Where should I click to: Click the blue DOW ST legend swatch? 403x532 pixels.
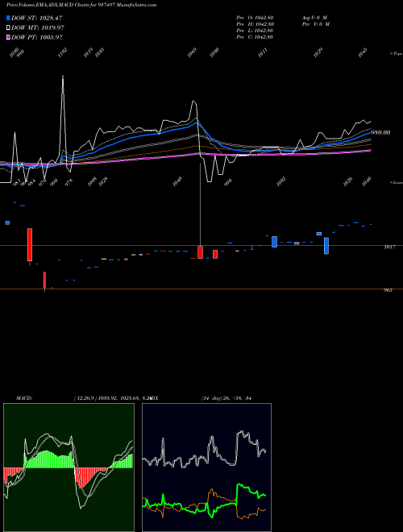pos(8,18)
